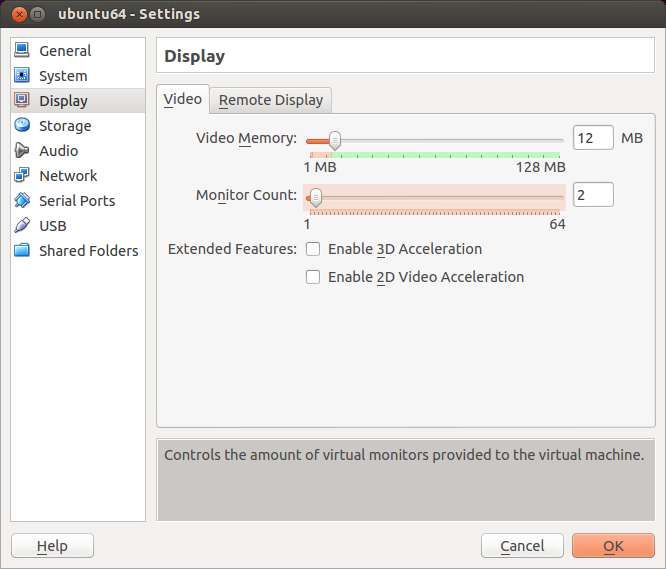Click the gray minimize title bar button
The image size is (666, 569).
coord(38,14)
